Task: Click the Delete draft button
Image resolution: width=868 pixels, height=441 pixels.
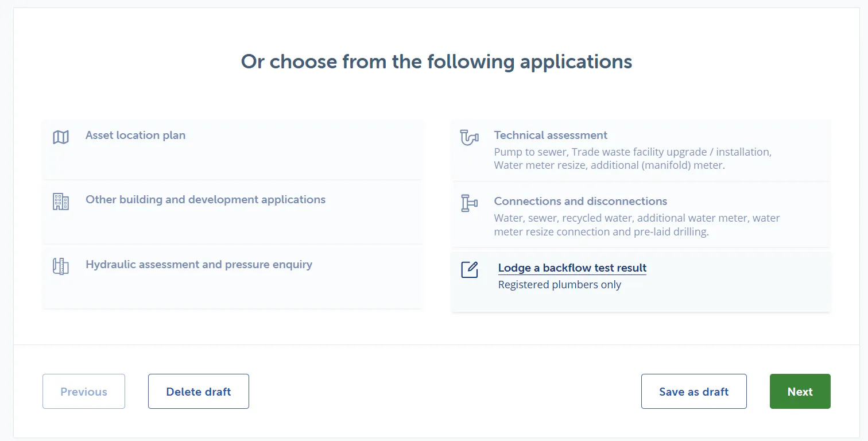Action: (x=199, y=392)
